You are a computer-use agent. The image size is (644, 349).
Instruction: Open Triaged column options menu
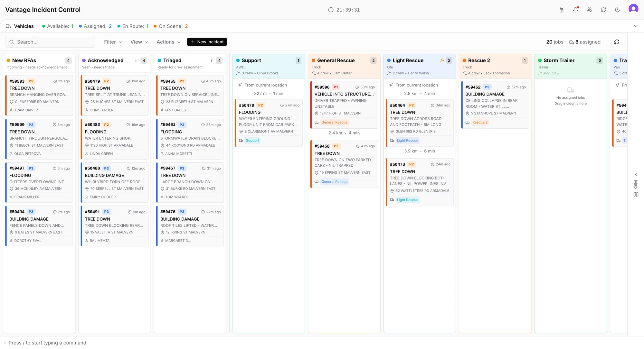point(211,60)
